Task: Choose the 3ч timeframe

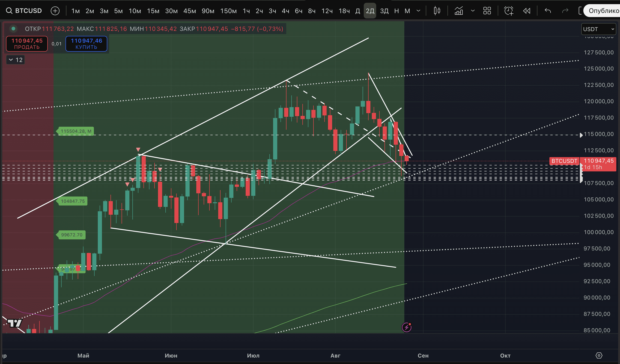Action: 272,11
